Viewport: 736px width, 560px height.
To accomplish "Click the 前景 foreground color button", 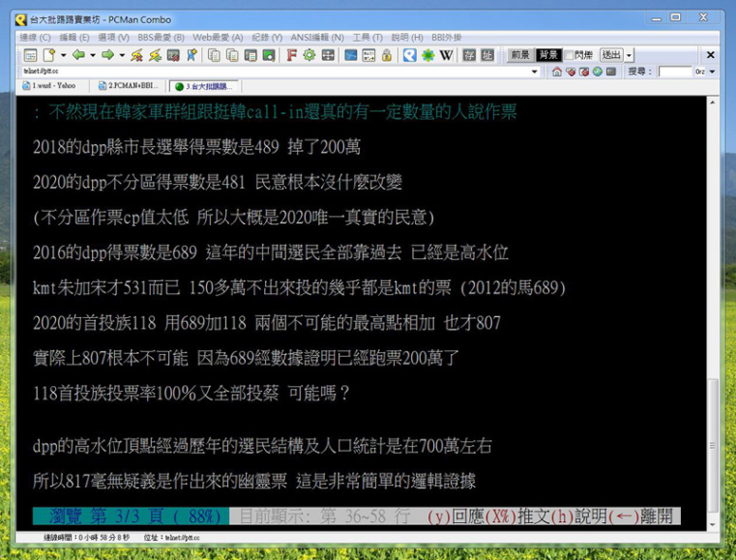I will point(519,55).
